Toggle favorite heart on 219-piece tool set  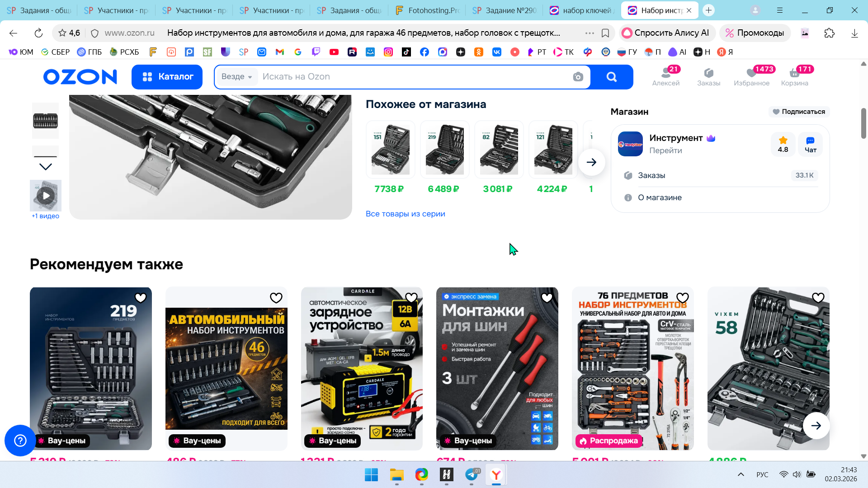(x=141, y=298)
